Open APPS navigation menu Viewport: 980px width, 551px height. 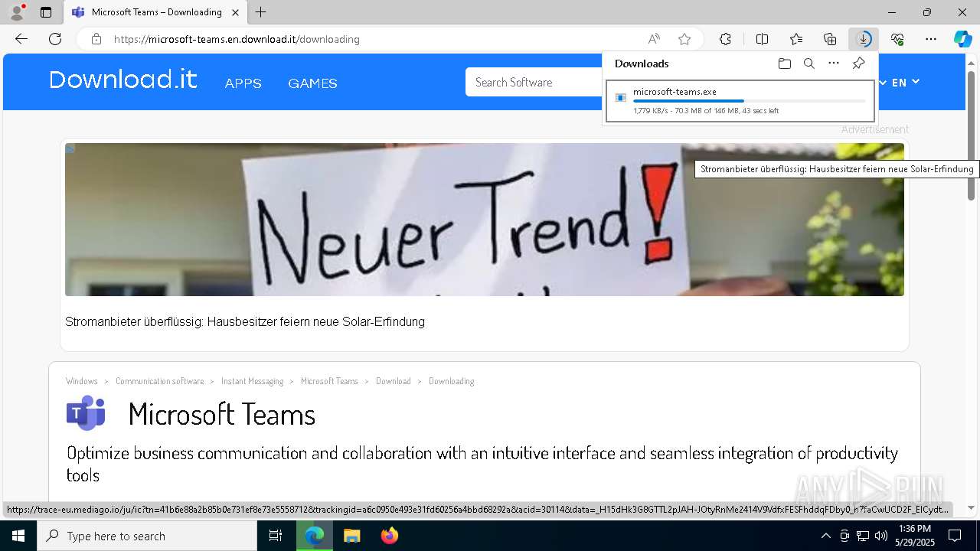pyautogui.click(x=243, y=83)
